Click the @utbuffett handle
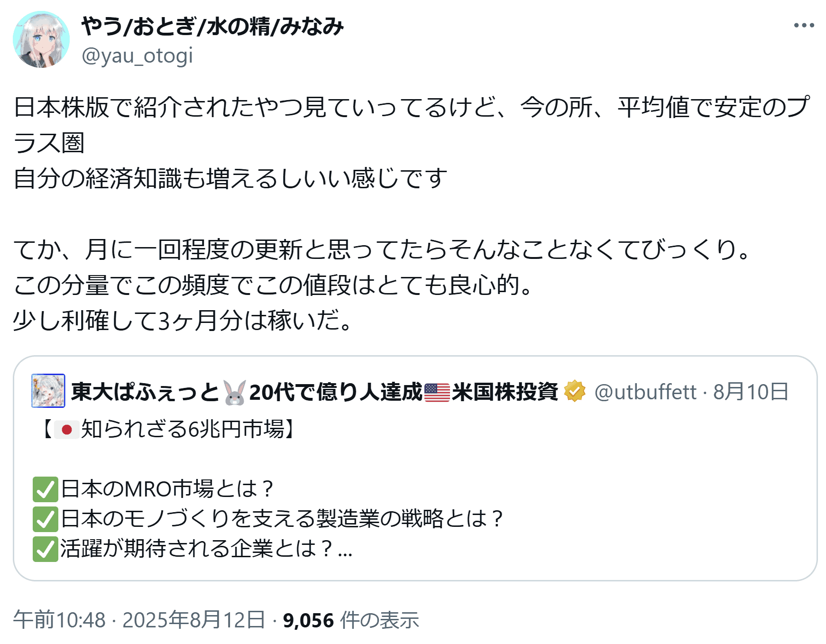 645,392
